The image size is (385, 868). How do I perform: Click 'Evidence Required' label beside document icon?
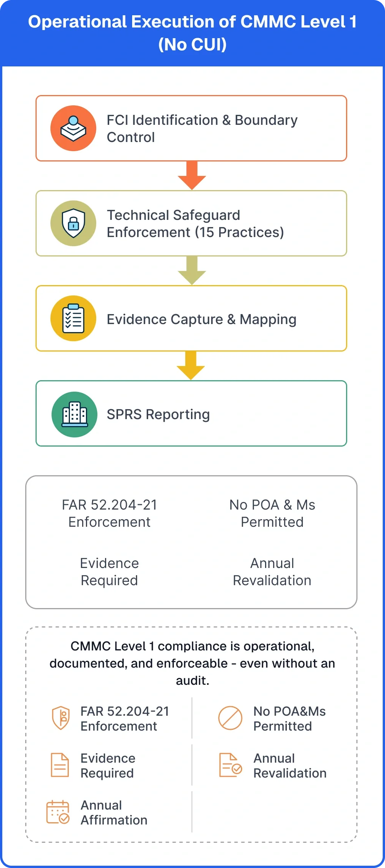[x=108, y=766]
